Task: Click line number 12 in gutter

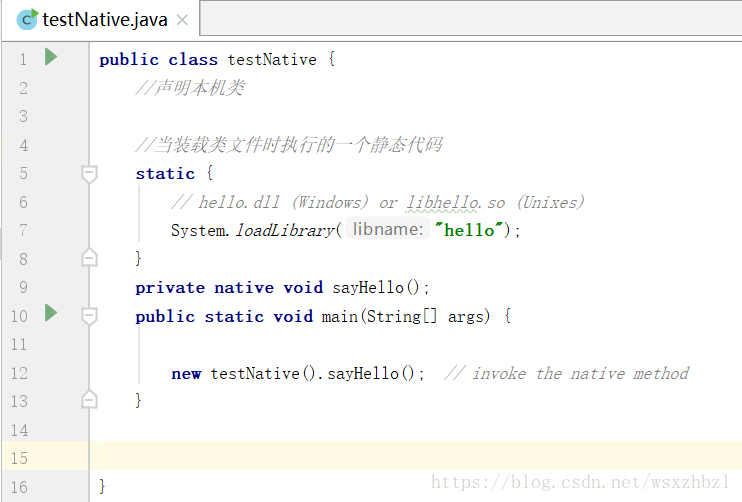Action: [x=19, y=373]
